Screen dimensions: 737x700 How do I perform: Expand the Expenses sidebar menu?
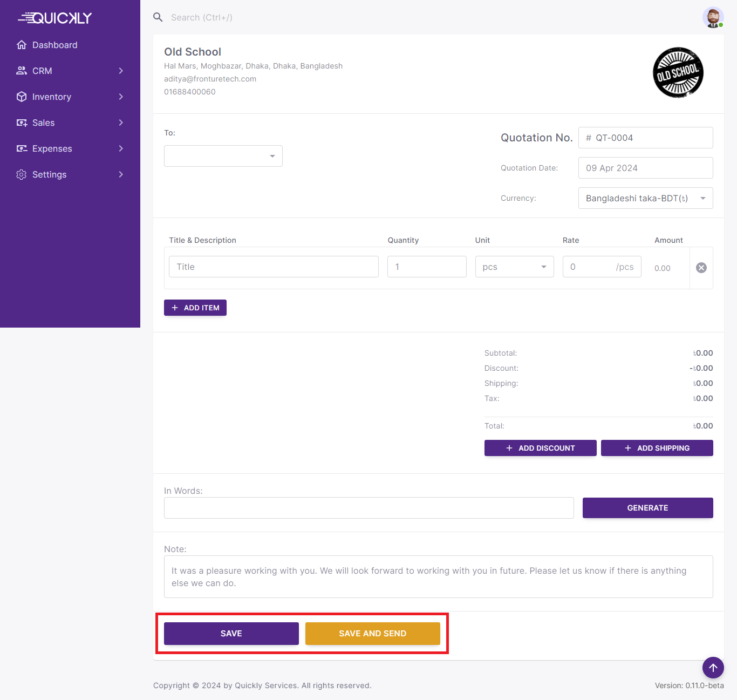click(70, 148)
